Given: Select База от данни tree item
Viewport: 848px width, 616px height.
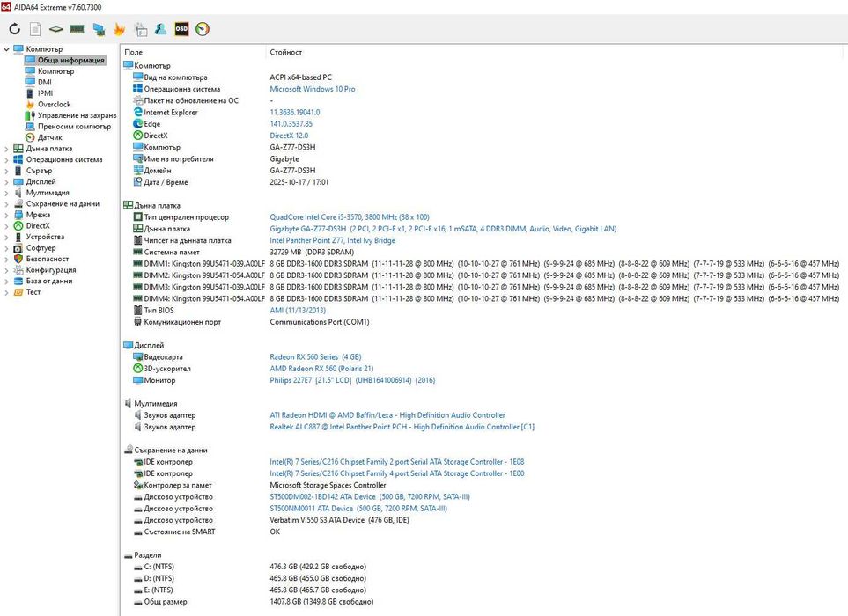Looking at the screenshot, I should pyautogui.click(x=49, y=281).
